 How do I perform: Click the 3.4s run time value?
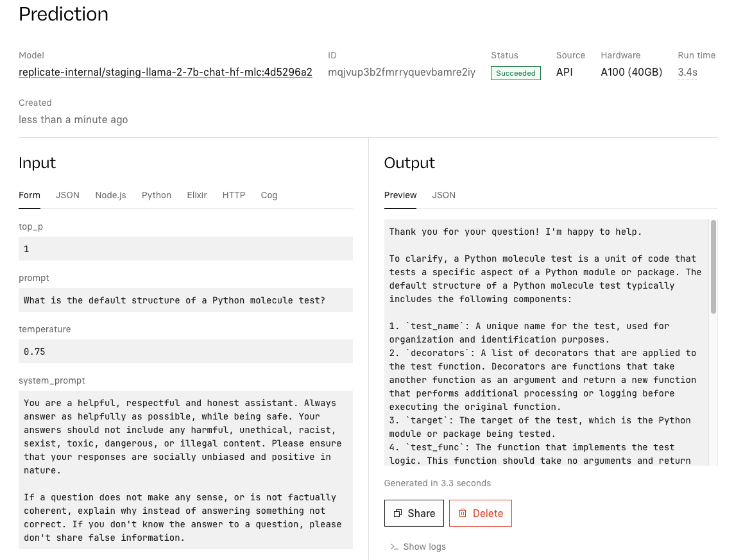[687, 72]
